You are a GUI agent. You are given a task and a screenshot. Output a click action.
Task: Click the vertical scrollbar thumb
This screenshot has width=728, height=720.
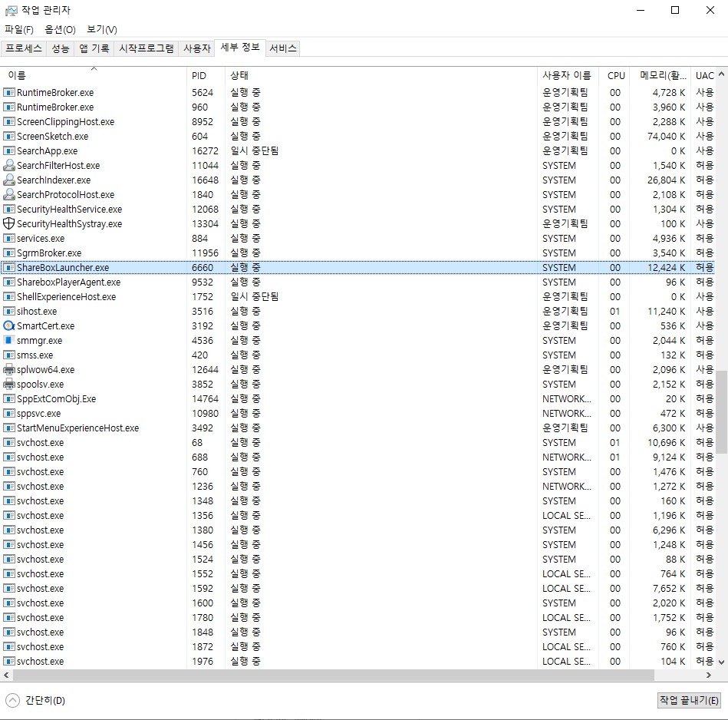(721, 412)
